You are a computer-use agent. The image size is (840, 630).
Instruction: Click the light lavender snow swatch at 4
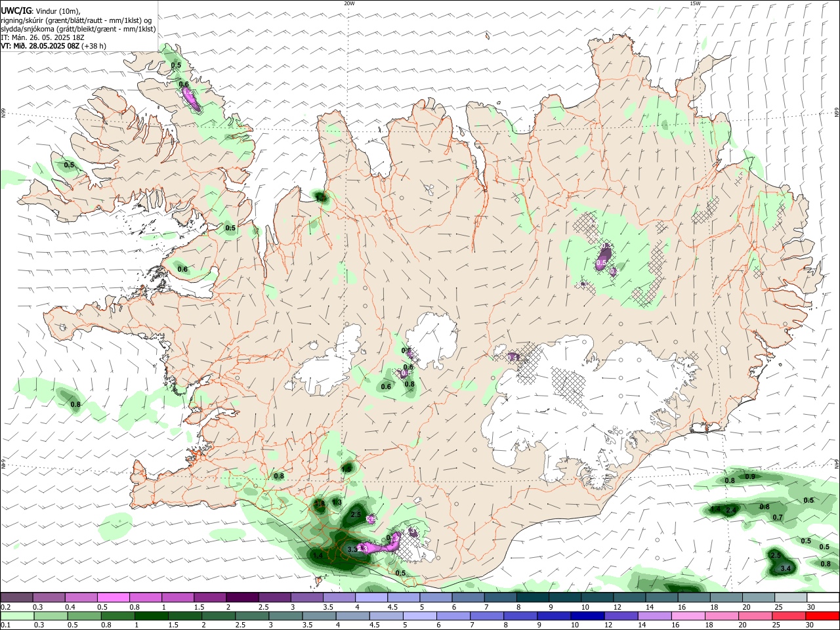[371, 597]
